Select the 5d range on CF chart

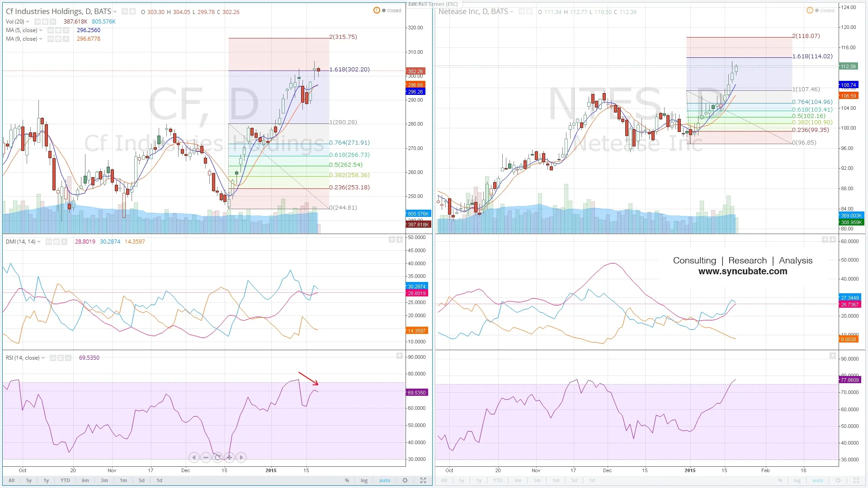point(142,480)
